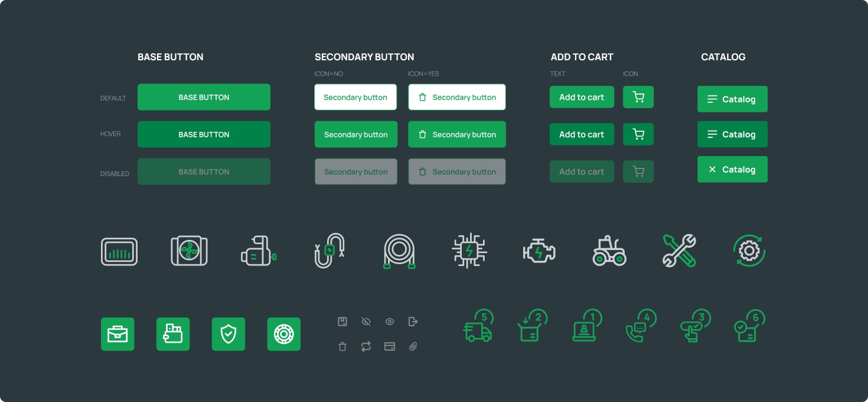
Task: Click the dashboard display panel icon
Action: (x=119, y=251)
